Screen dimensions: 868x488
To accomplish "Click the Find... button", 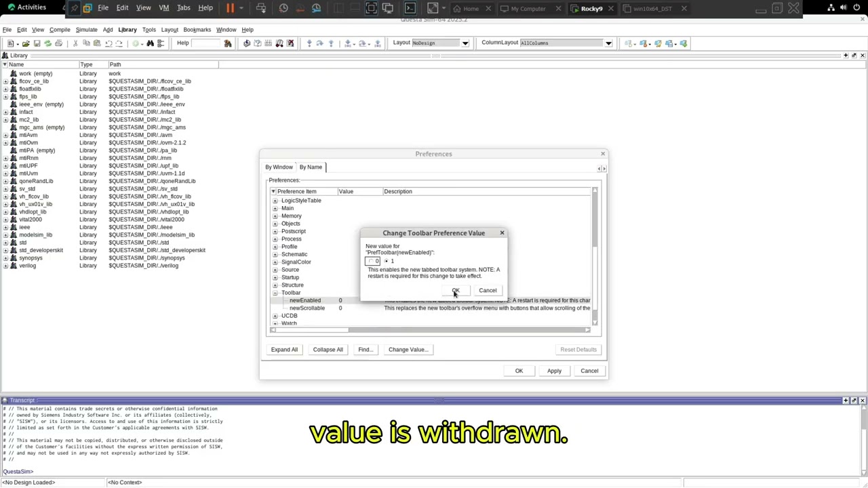I will point(365,350).
